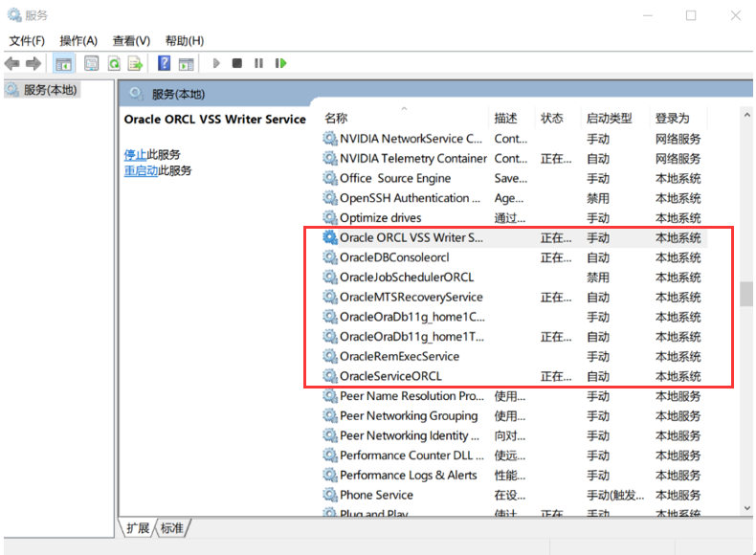Viewport: 756px width, 555px height.
Task: Open the Help question mark icon
Action: 164,63
